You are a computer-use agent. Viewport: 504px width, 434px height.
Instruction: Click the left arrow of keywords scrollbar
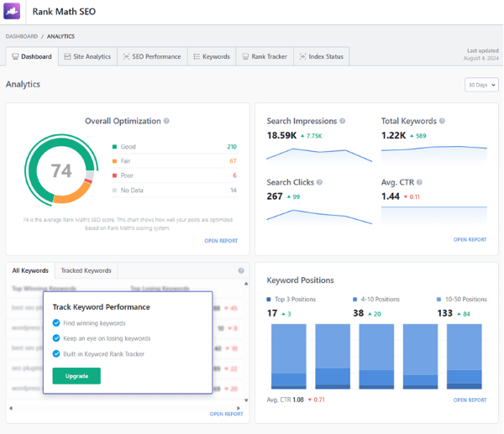pos(10,408)
